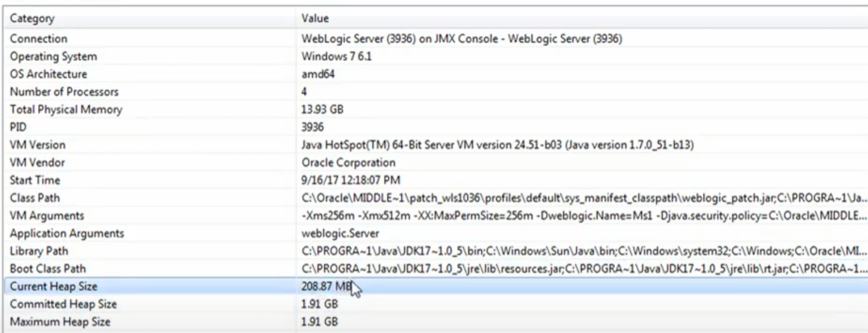
Task: Select the VM Version row
Action: click(x=436, y=145)
